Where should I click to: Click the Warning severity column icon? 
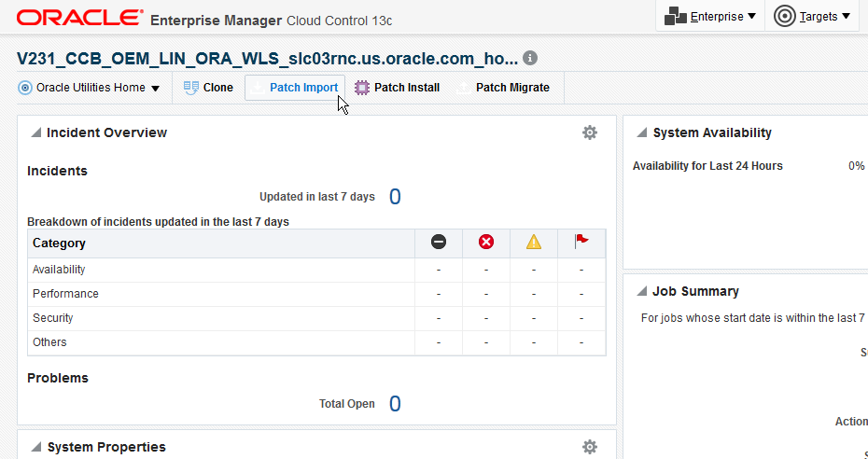click(x=534, y=242)
